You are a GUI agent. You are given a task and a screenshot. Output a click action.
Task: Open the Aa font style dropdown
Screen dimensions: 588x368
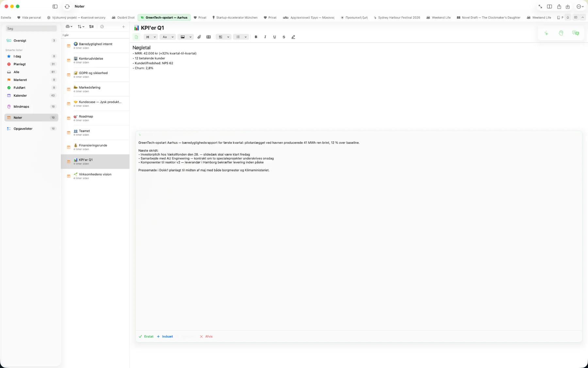(168, 37)
